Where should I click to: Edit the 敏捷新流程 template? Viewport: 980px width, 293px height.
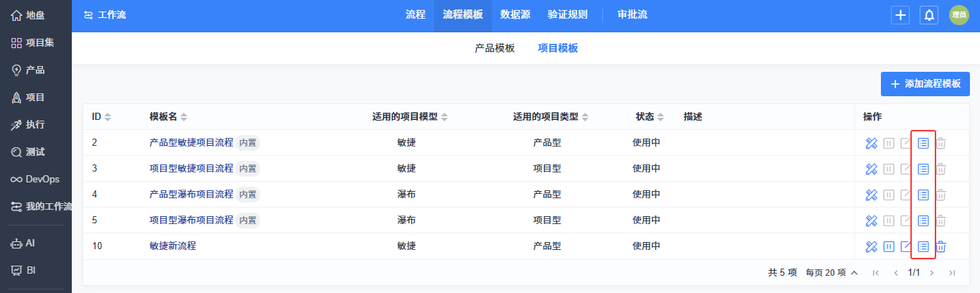(x=906, y=246)
